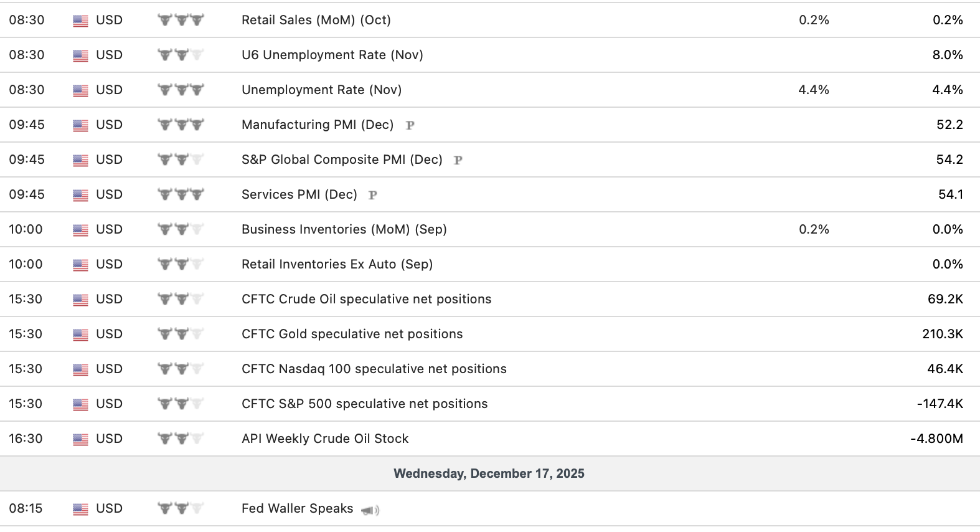The height and width of the screenshot is (532, 980).
Task: Open Business Inventories (MoM) (Sep) event
Action: [x=344, y=229]
